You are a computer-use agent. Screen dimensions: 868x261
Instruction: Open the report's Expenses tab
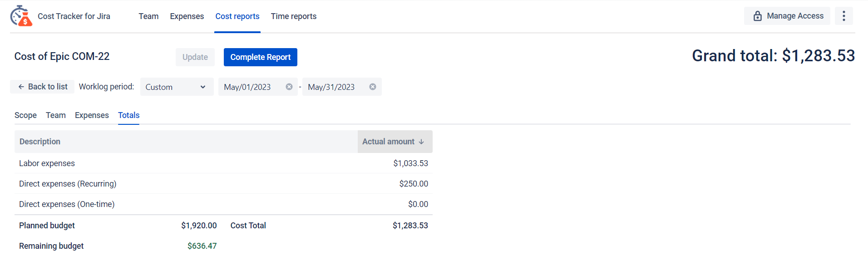click(x=92, y=115)
